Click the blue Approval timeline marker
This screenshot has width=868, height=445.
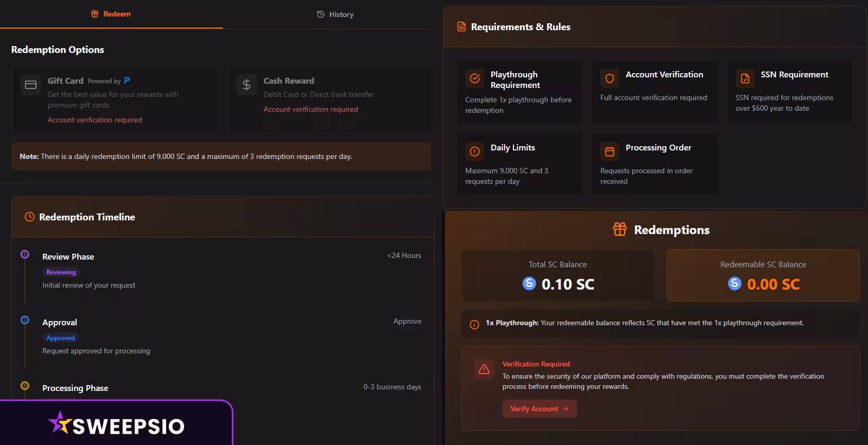[25, 320]
